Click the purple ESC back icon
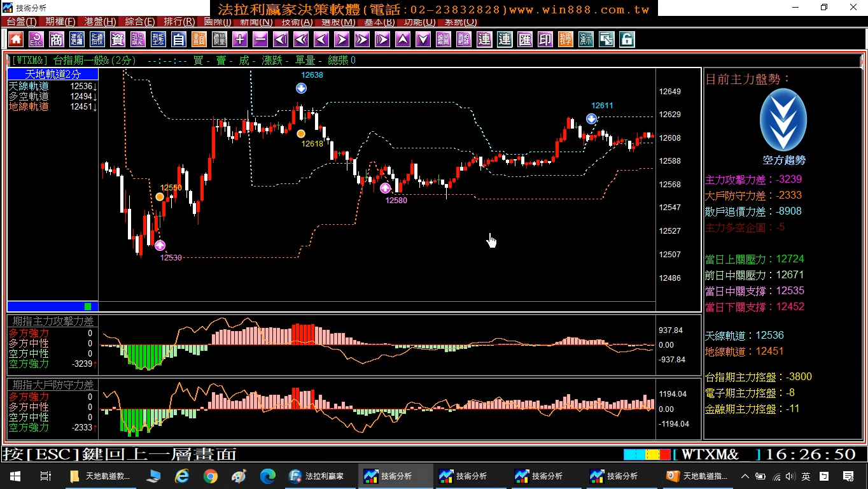 click(36, 39)
